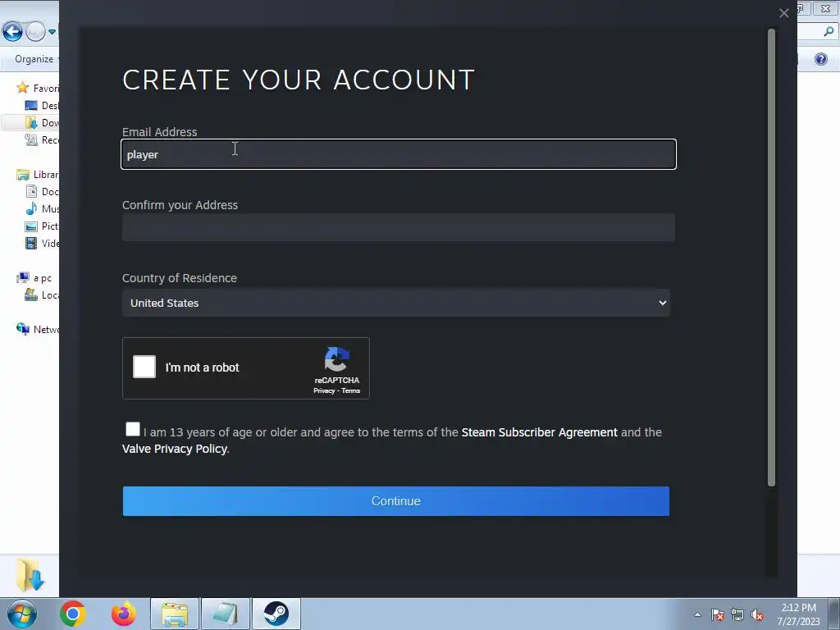840x630 pixels.
Task: Select Local Disk in Explorer pane
Action: click(42, 295)
